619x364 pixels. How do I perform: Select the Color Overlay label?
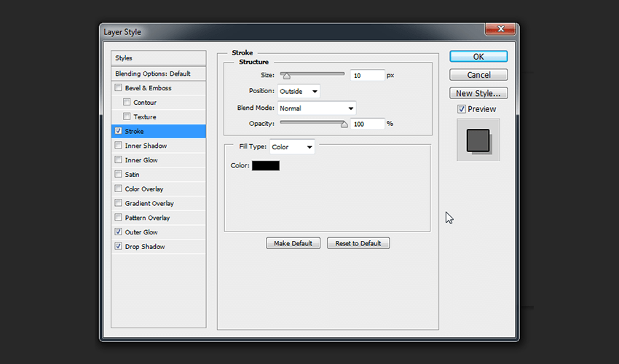coord(144,189)
